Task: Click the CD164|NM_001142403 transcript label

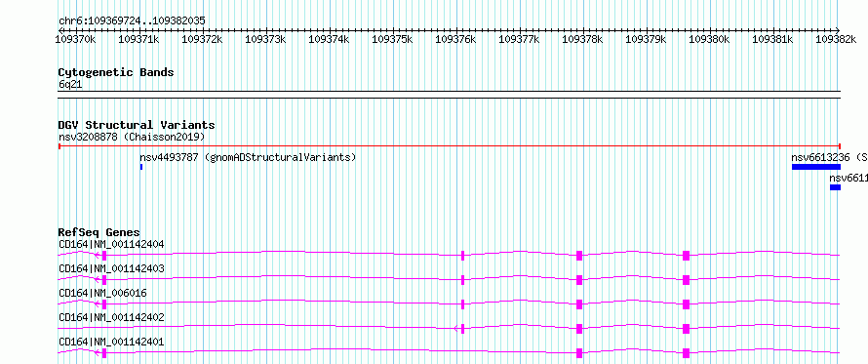Action: [111, 268]
